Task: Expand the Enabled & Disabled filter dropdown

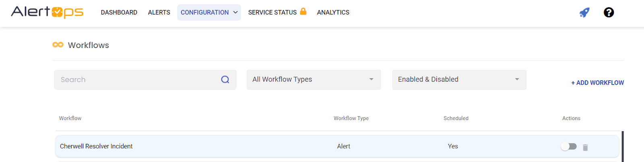Action: tap(459, 80)
